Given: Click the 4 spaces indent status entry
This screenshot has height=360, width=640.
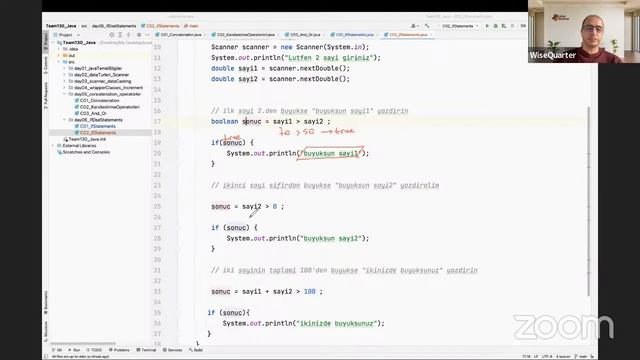Looking at the screenshot, I should 562,356.
